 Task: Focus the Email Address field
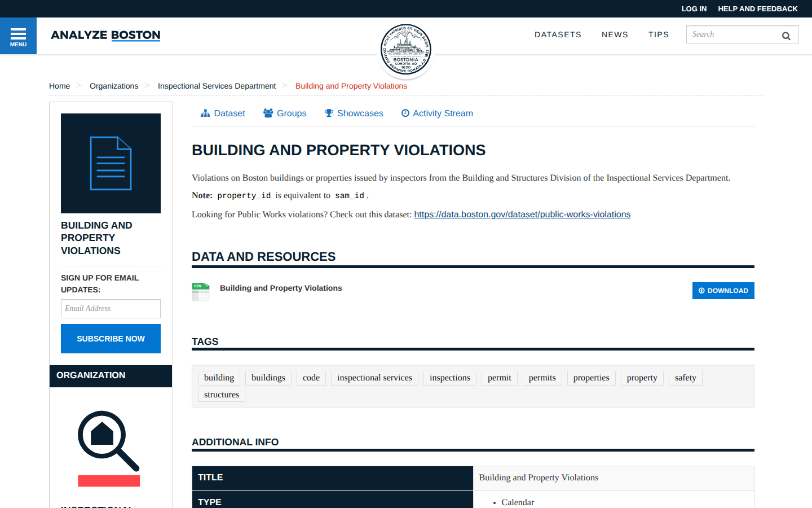tap(111, 309)
